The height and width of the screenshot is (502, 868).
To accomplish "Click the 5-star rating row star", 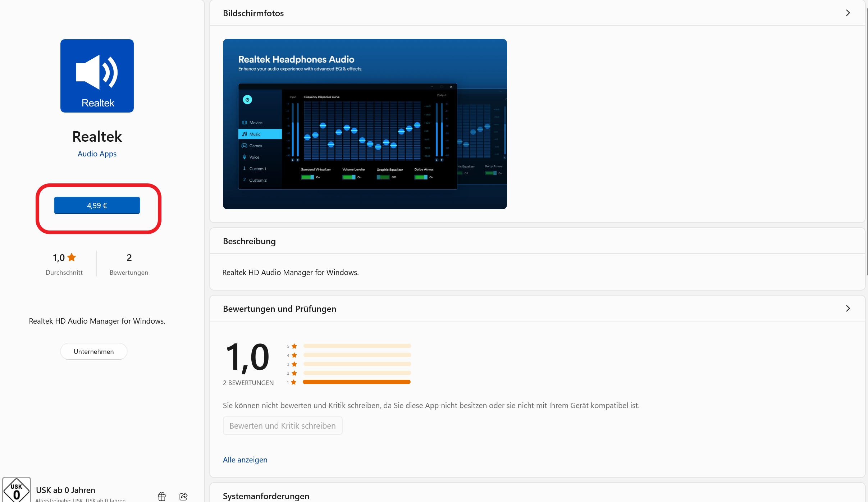I will tap(294, 346).
